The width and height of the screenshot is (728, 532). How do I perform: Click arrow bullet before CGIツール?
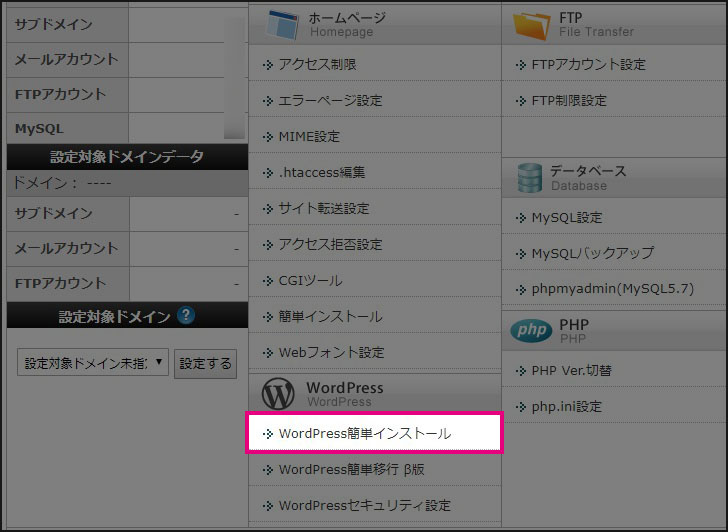267,281
